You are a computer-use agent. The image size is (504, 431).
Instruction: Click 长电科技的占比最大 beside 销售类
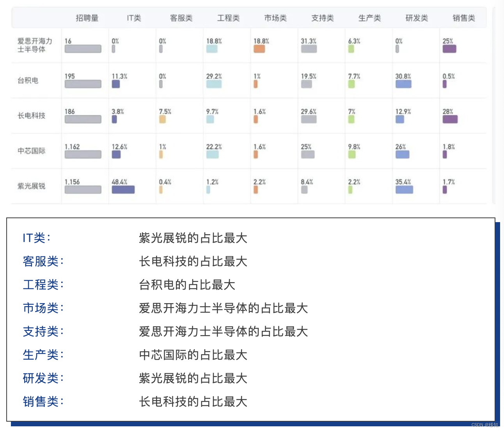point(193,401)
